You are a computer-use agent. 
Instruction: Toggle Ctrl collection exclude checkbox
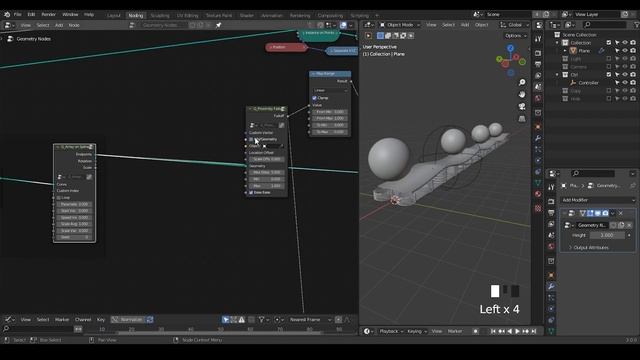coord(609,75)
